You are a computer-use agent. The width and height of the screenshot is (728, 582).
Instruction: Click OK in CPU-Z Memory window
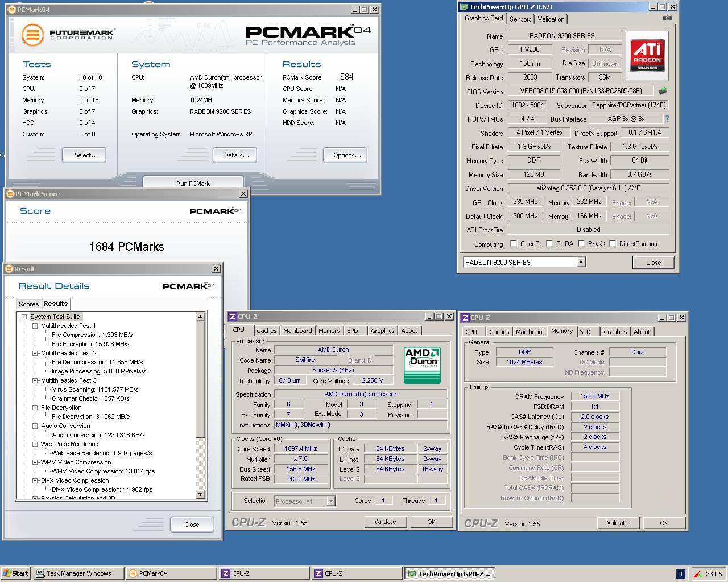(664, 523)
